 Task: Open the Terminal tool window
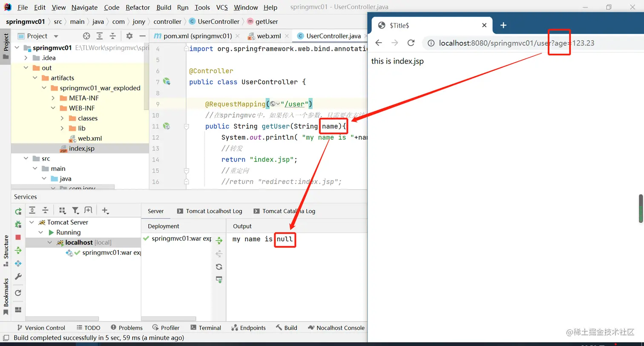[x=206, y=328]
